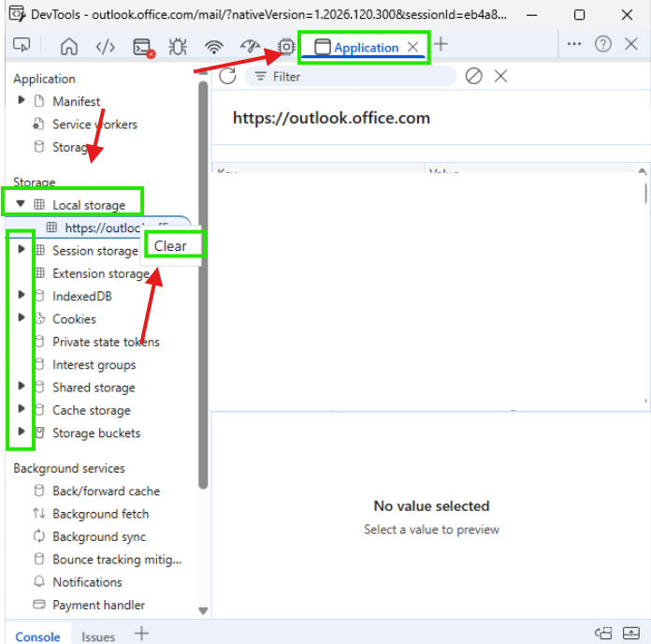Viewport: 651px width, 644px height.
Task: Select IndexedDB item
Action: click(82, 296)
